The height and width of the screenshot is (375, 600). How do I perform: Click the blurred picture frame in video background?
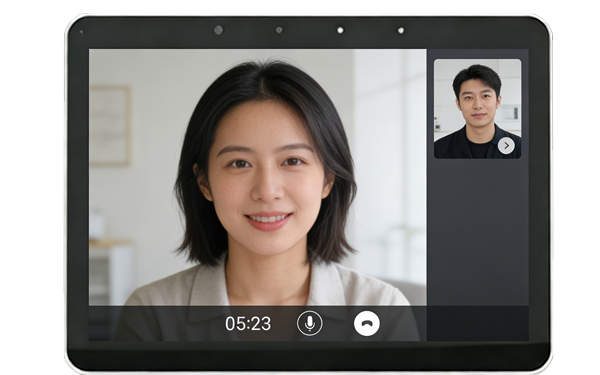(x=110, y=126)
